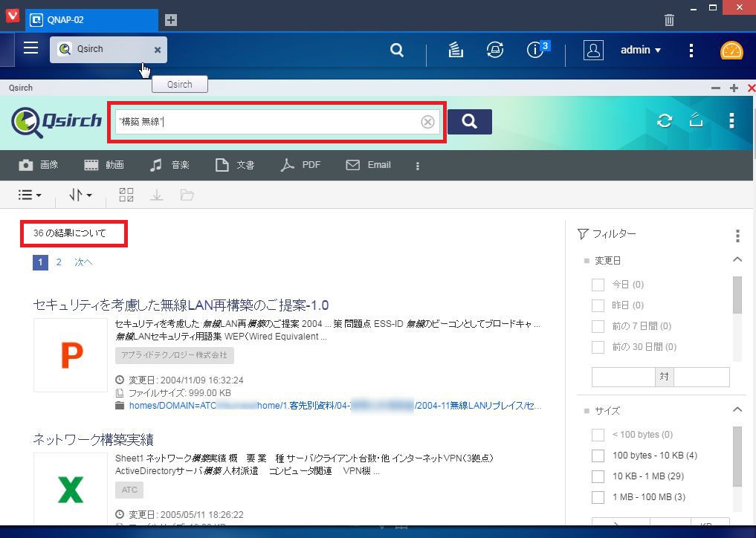Open the homes/DOMAIN=ATC file path link
Image resolution: width=756 pixels, height=538 pixels.
[x=335, y=406]
